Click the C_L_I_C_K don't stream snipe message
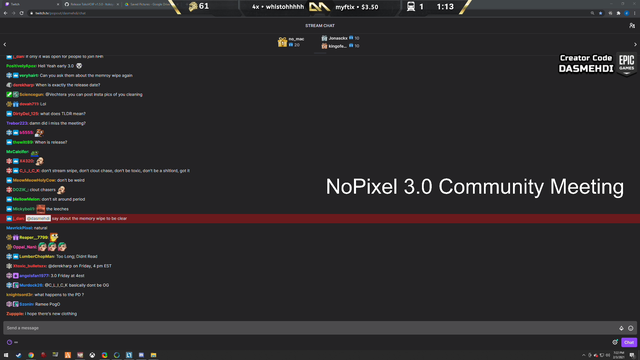This screenshot has width=640, height=360. click(116, 171)
